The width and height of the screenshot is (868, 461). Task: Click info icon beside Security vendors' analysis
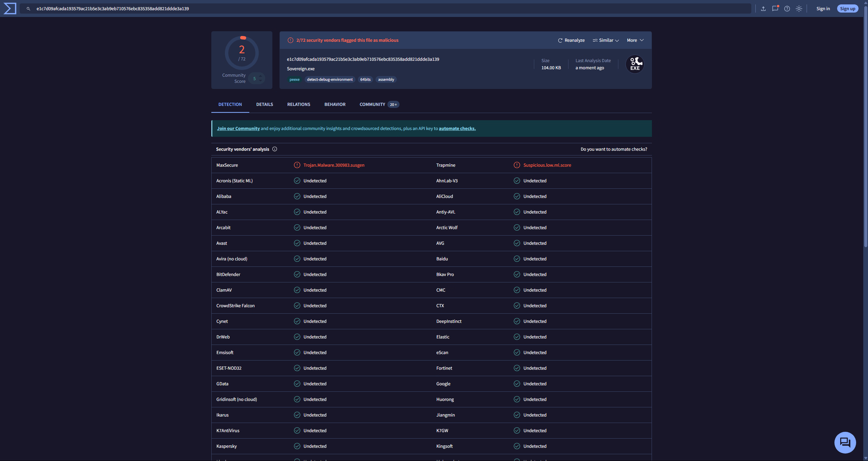[275, 149]
